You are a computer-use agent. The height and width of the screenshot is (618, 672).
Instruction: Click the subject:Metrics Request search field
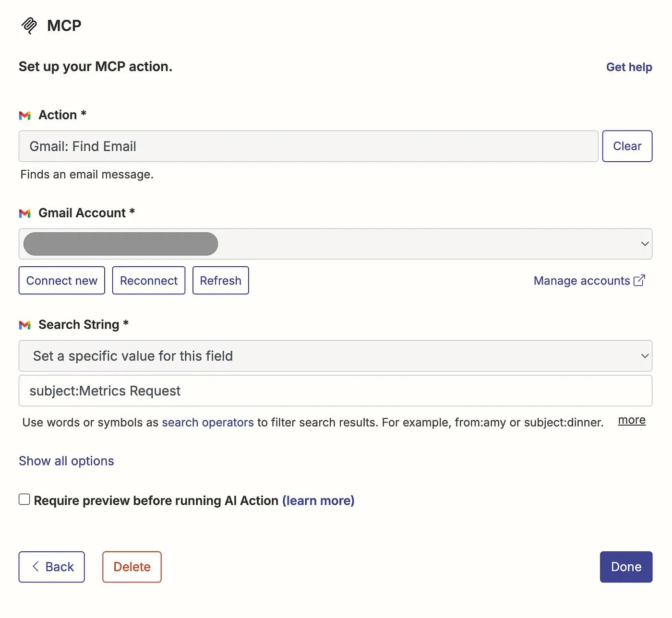coord(335,391)
